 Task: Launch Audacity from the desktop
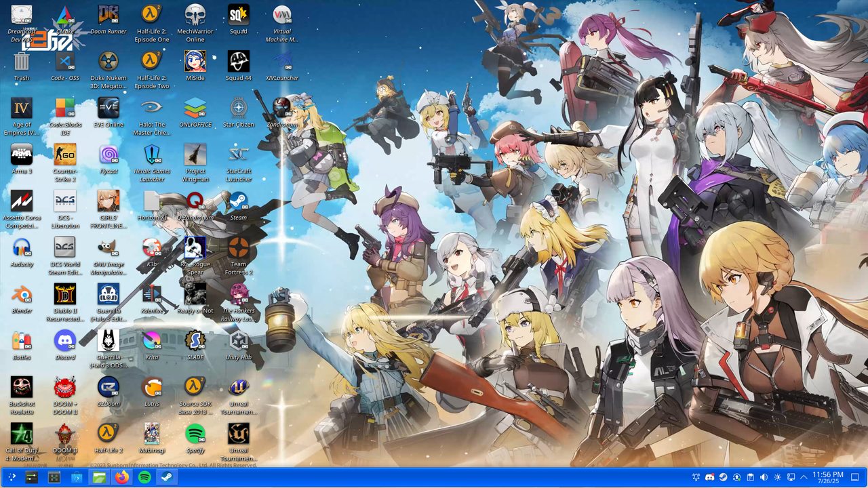tap(22, 248)
